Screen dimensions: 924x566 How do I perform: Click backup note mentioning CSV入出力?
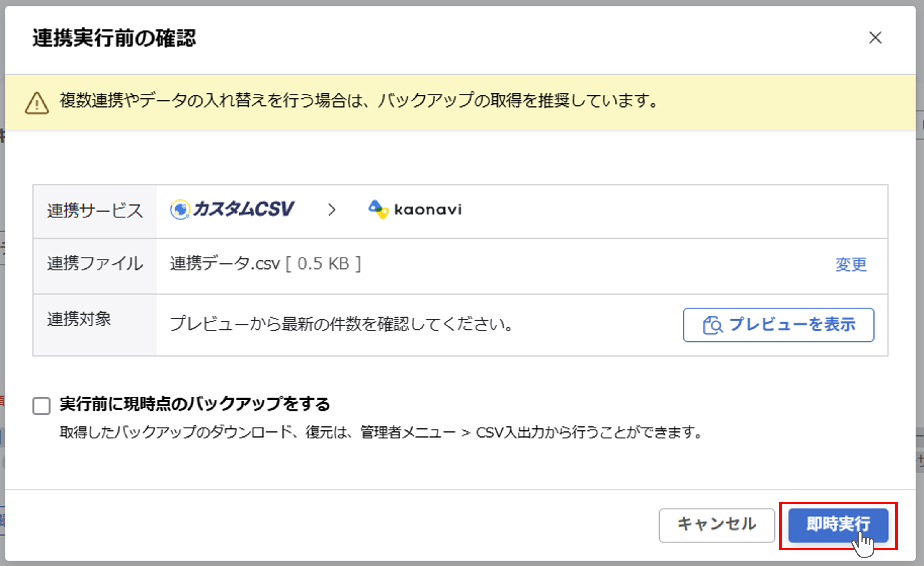click(x=381, y=433)
